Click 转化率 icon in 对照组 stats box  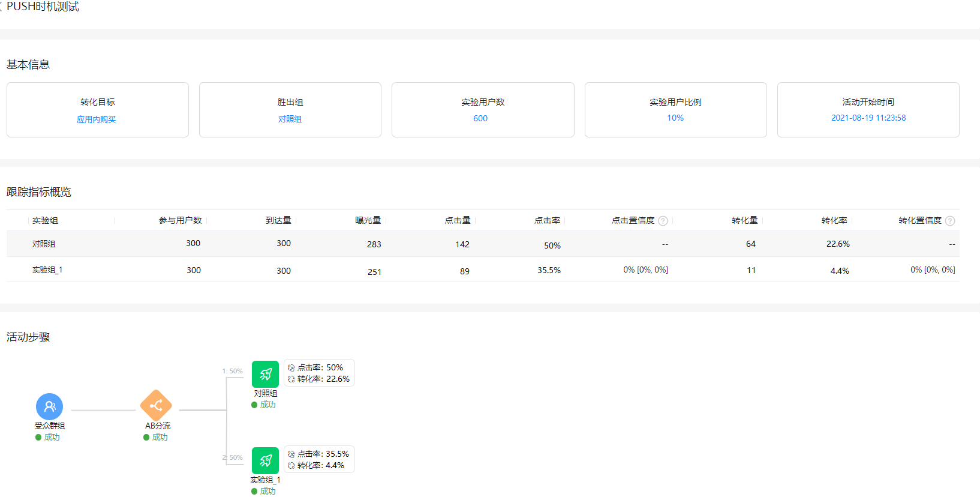pos(291,379)
